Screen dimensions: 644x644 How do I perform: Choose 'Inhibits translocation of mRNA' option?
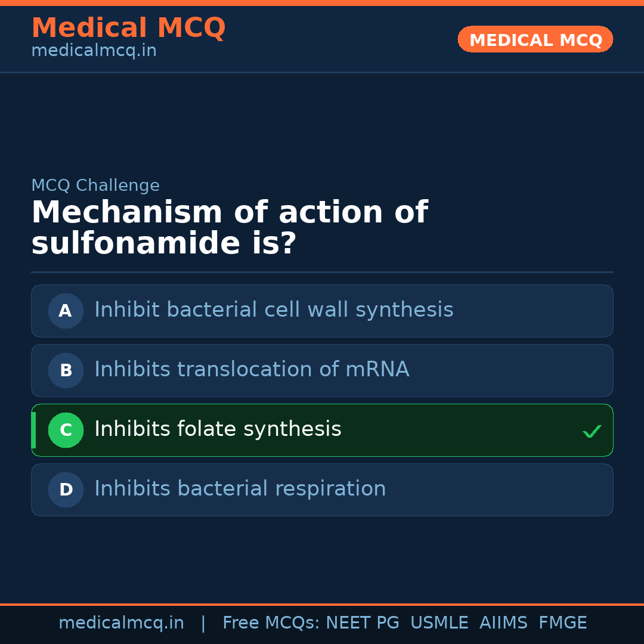click(252, 370)
